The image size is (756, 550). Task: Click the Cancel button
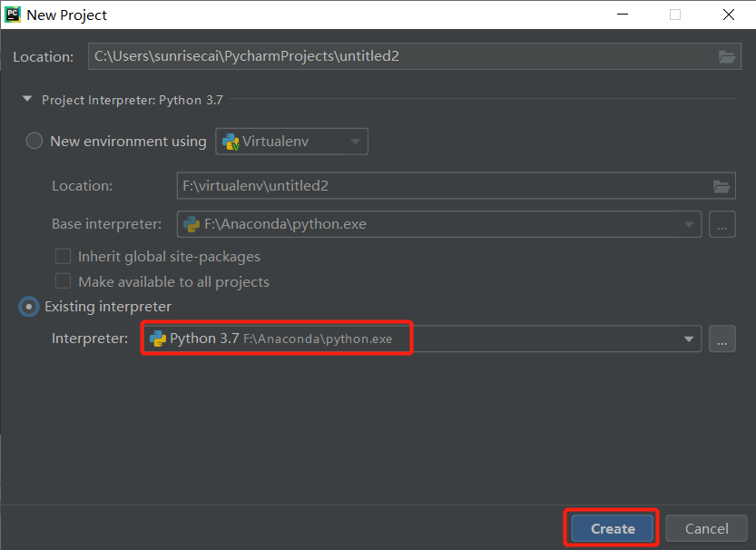click(706, 528)
